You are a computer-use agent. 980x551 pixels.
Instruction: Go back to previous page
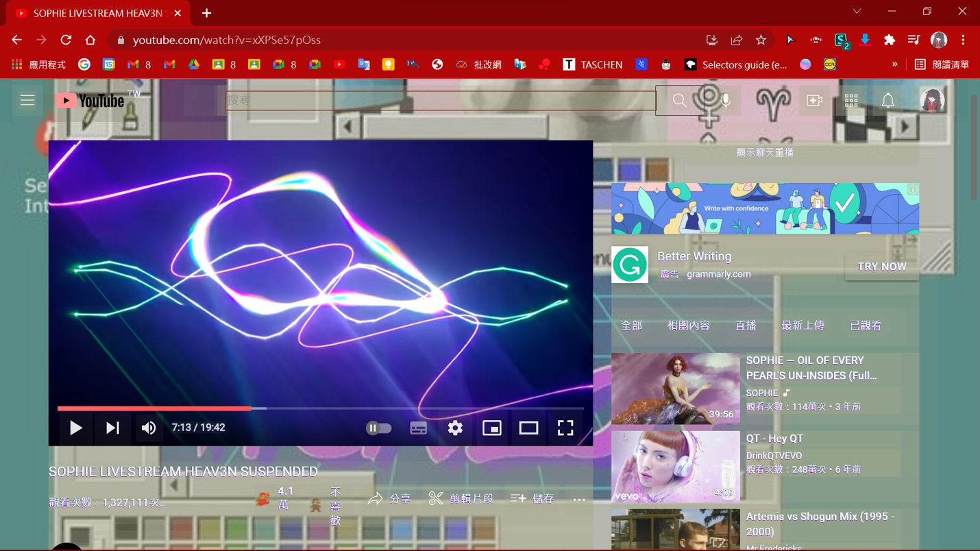click(17, 40)
